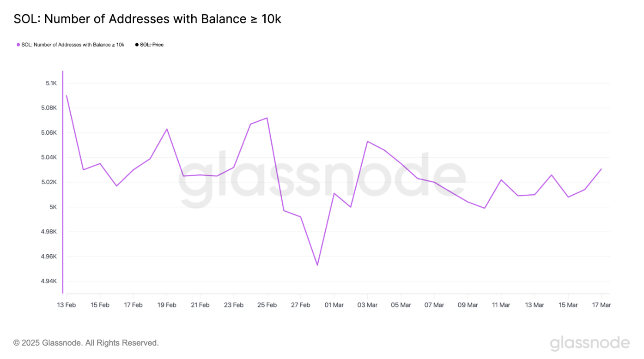Toggle the SOL Addresses with Balance ≥ 10k legend

(70, 45)
